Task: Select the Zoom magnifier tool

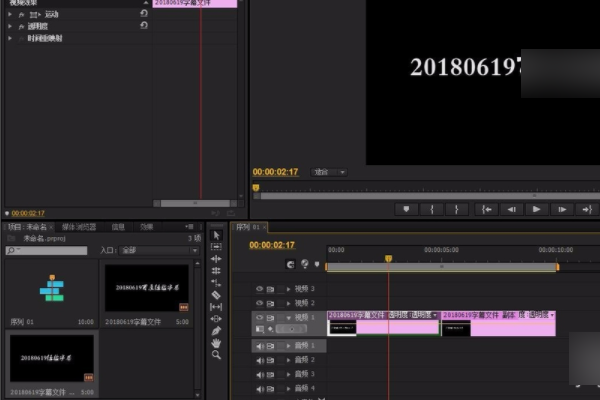Action: 216,355
